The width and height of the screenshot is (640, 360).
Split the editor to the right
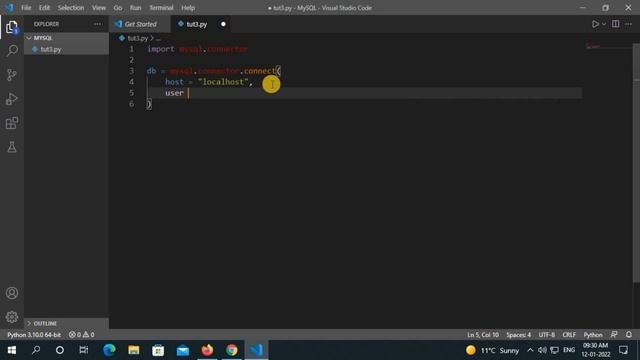(616, 24)
